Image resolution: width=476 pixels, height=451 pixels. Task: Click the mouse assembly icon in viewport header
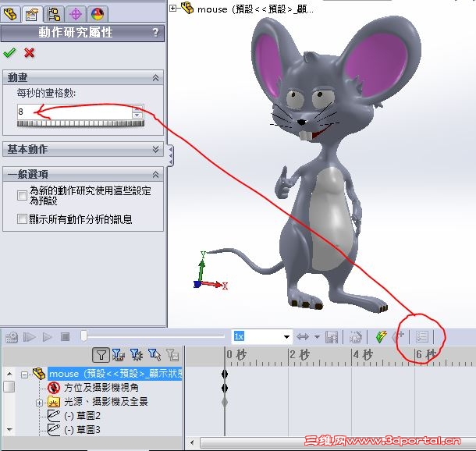(x=187, y=8)
